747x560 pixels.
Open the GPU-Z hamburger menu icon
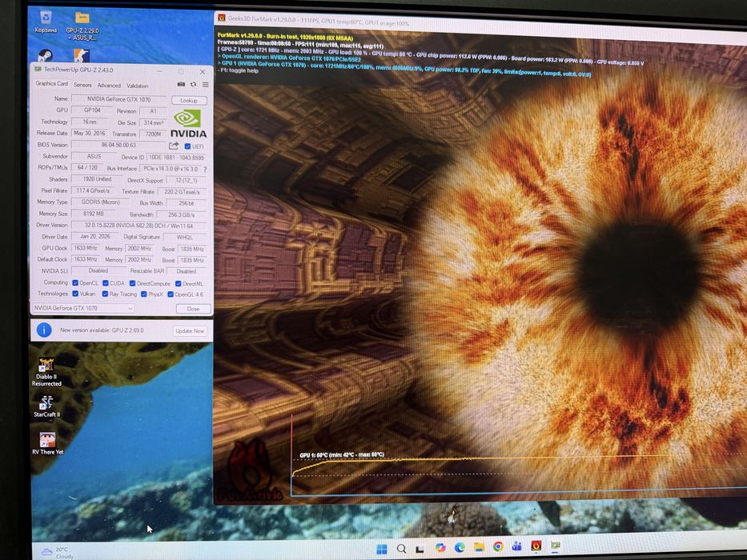(205, 85)
